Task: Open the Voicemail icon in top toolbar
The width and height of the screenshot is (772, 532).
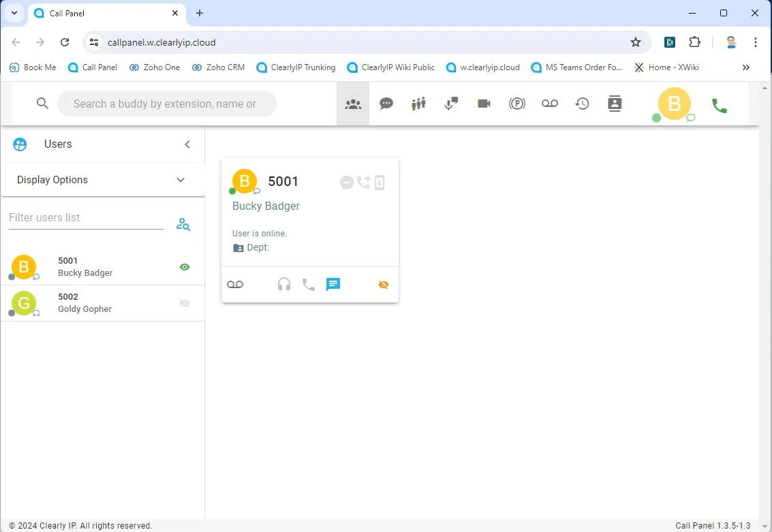Action: tap(549, 104)
